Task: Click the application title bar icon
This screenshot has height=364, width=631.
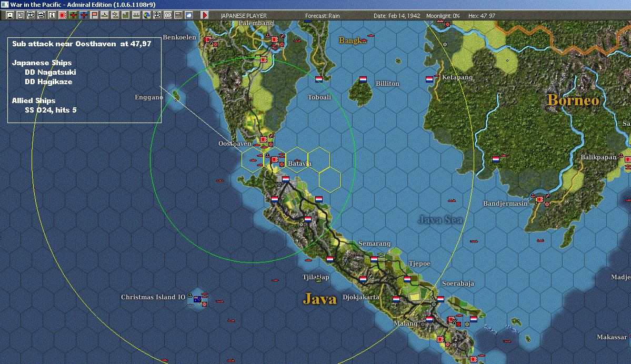Action: click(4, 4)
